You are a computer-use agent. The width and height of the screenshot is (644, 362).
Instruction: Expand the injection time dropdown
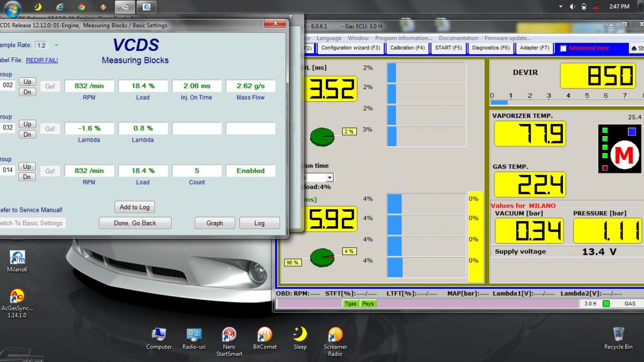pos(330,178)
